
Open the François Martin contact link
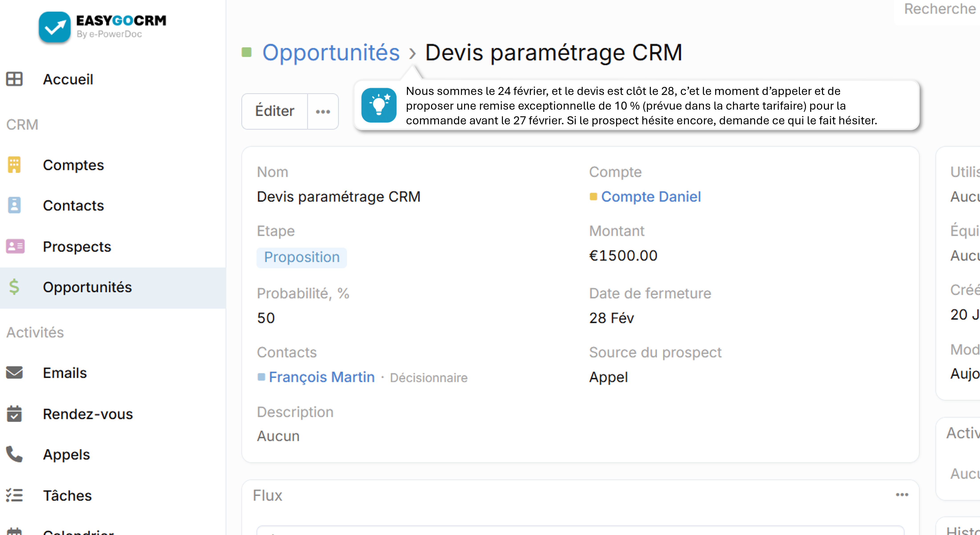pyautogui.click(x=321, y=377)
